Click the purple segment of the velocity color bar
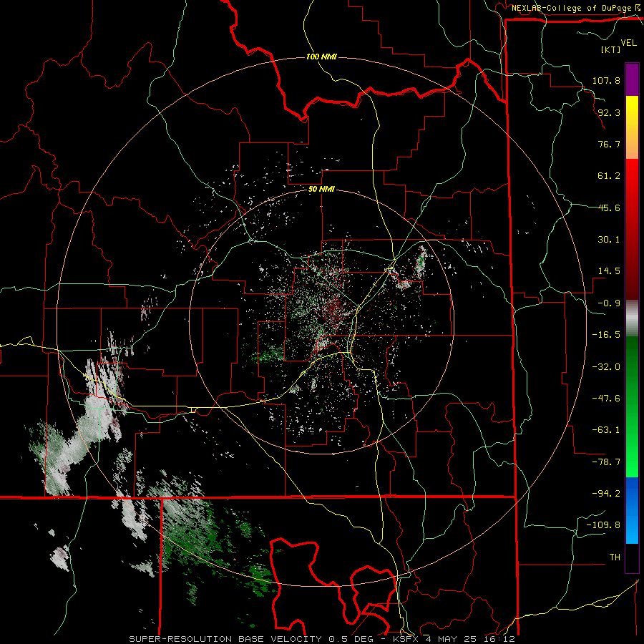The image size is (644, 644). [x=632, y=79]
